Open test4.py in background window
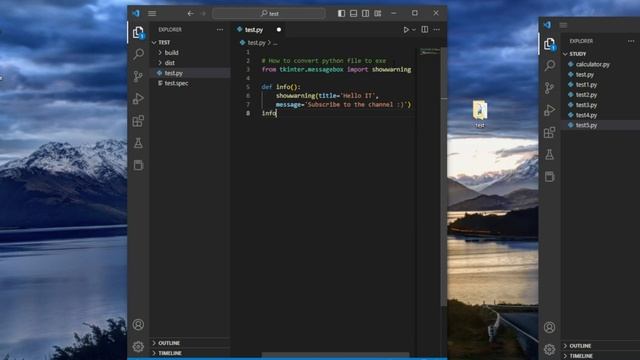 pyautogui.click(x=586, y=115)
